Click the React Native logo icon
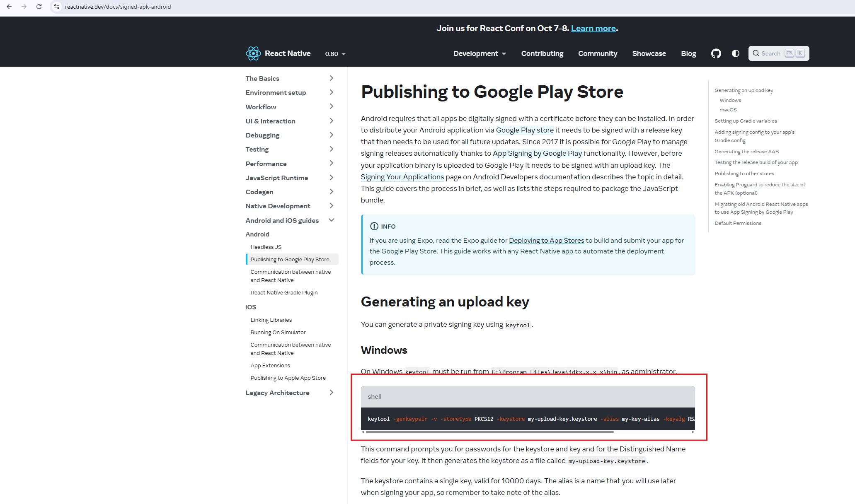The width and height of the screenshot is (855, 504). tap(253, 53)
